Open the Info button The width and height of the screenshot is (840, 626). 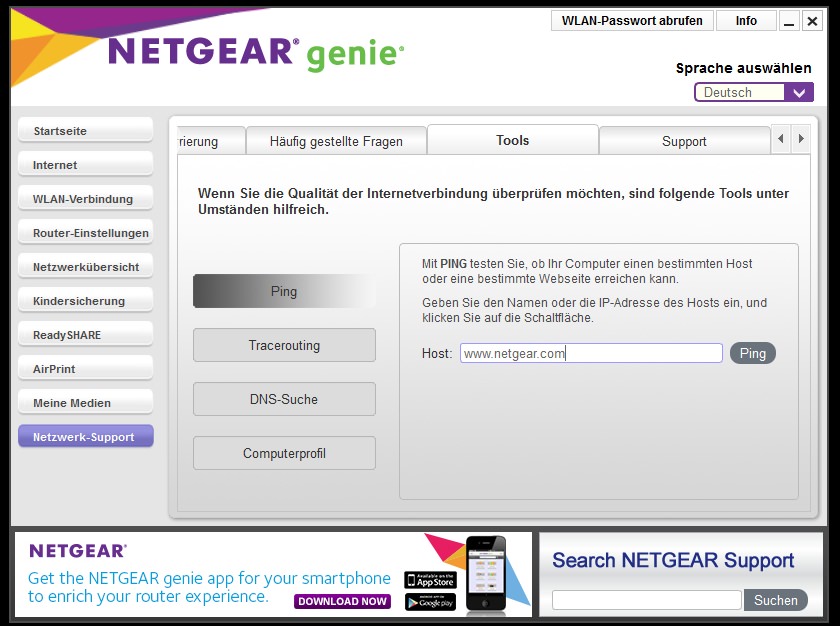746,21
